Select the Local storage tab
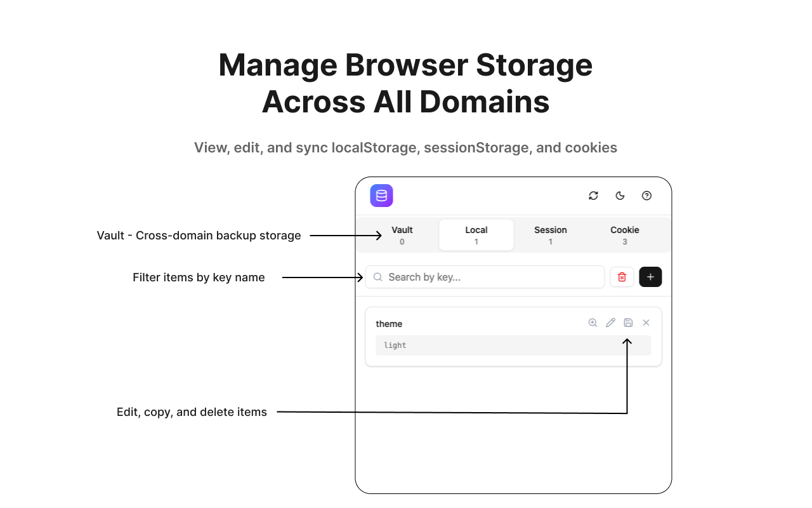 coord(476,235)
